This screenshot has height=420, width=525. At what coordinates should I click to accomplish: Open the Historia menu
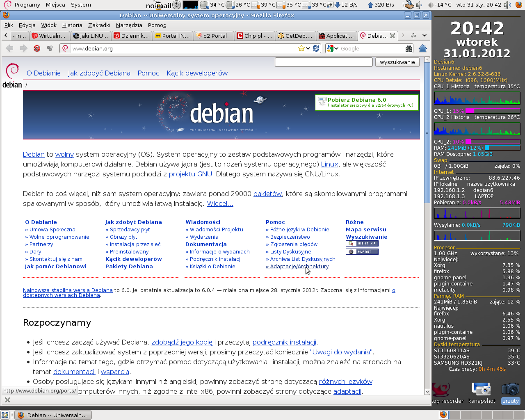point(72,25)
